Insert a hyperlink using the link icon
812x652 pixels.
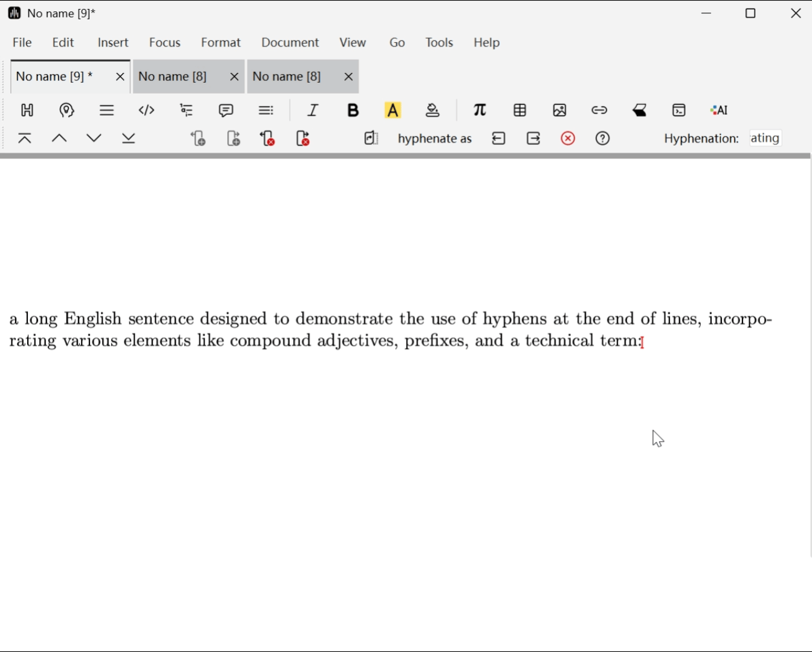coord(599,110)
